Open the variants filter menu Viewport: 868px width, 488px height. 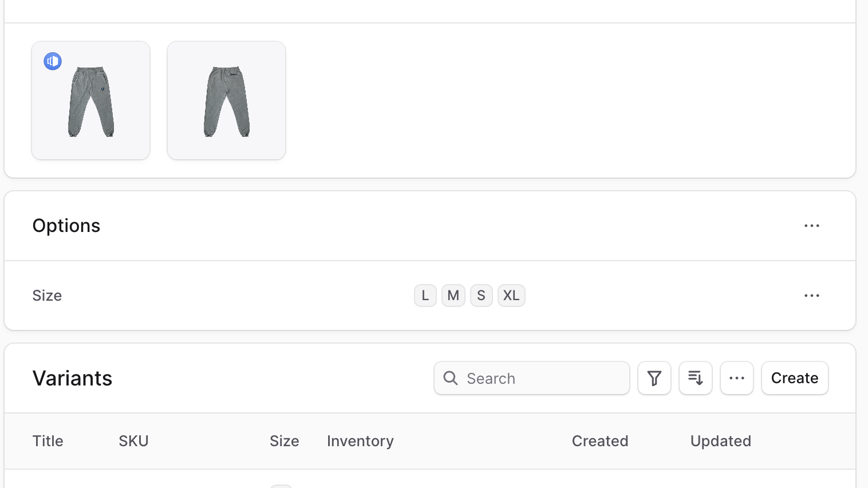coord(654,378)
